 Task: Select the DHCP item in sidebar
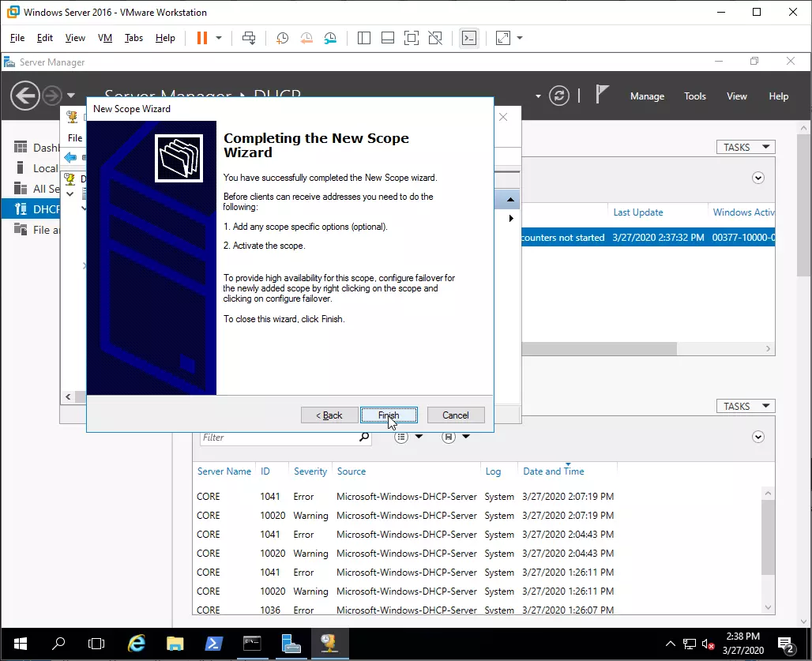pos(31,209)
